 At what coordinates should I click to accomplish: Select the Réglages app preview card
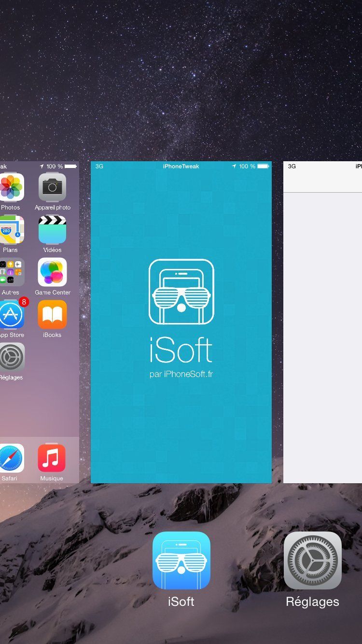point(322,338)
